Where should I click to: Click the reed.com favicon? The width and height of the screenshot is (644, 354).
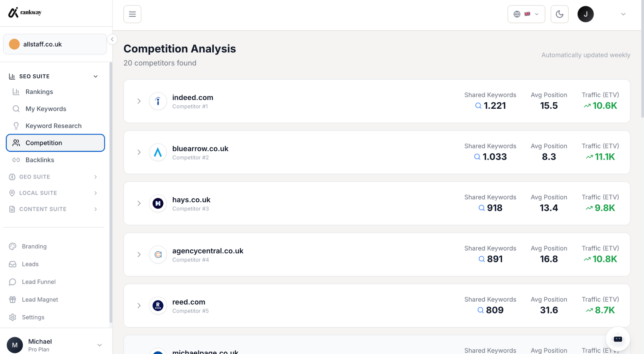pos(158,306)
